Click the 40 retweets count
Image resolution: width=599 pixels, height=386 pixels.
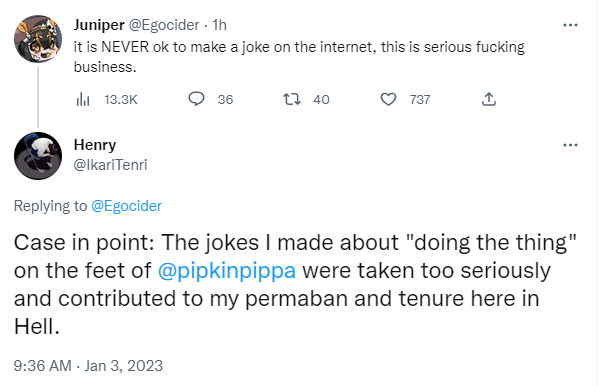click(321, 99)
